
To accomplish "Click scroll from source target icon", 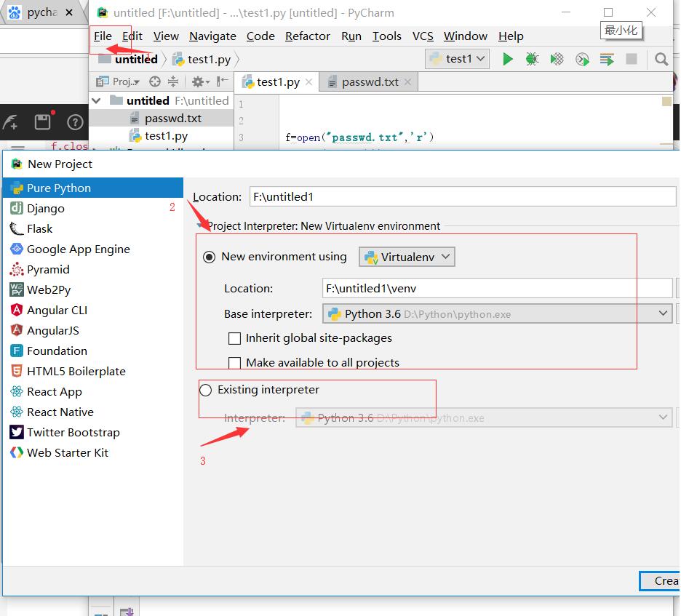I will 154,81.
